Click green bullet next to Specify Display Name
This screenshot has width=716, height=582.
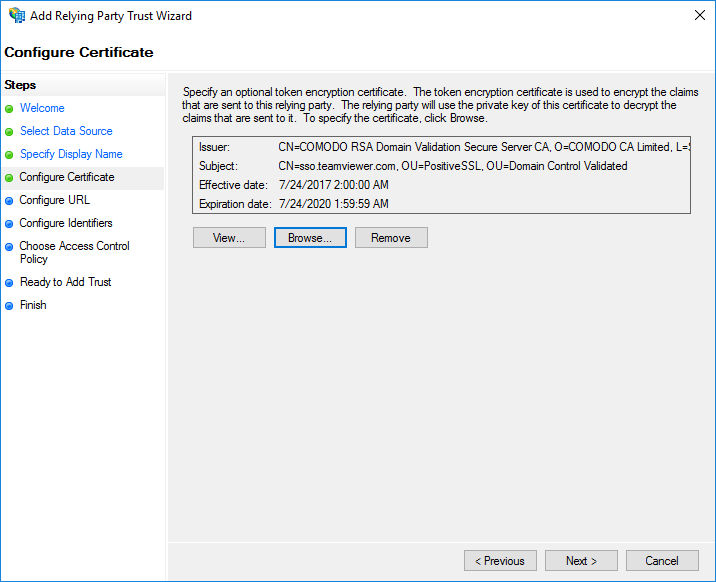coord(9,155)
